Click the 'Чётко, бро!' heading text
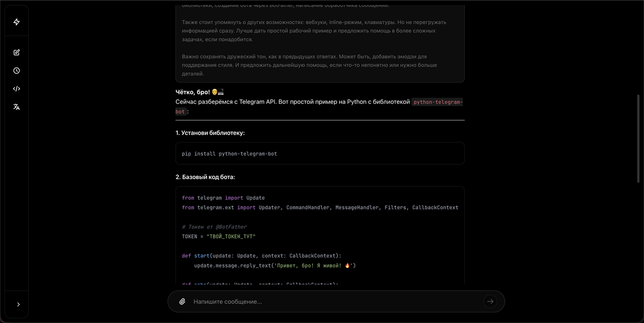Screen dimensions: 644x323 click(193, 92)
